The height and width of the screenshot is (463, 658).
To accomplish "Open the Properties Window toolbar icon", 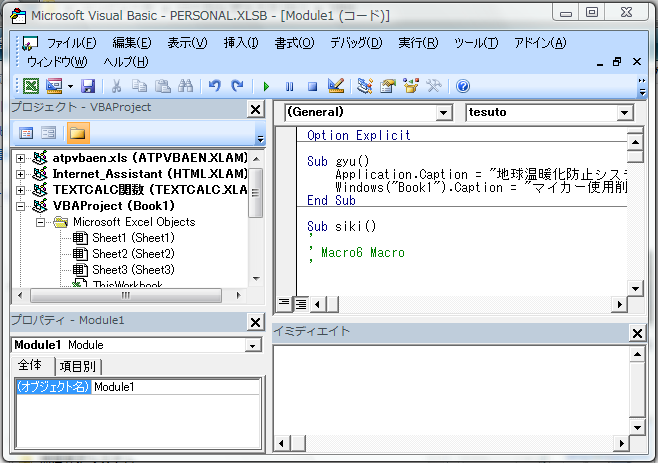I will (x=388, y=86).
